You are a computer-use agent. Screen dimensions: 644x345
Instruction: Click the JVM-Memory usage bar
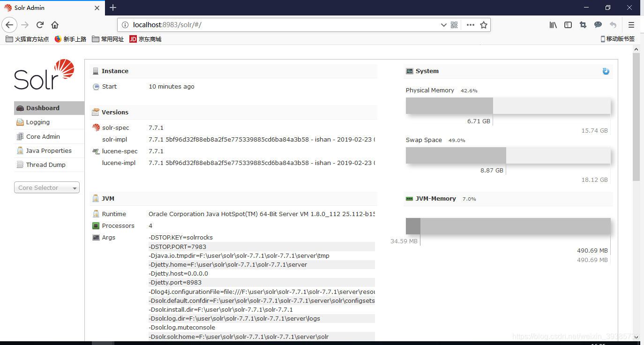(508, 226)
